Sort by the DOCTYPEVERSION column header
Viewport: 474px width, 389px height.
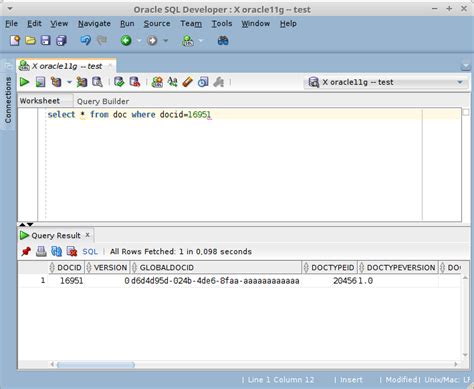coord(398,268)
